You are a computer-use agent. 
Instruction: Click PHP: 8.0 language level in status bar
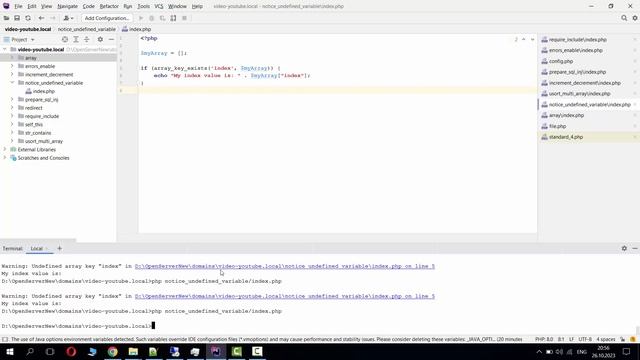pyautogui.click(x=544, y=339)
